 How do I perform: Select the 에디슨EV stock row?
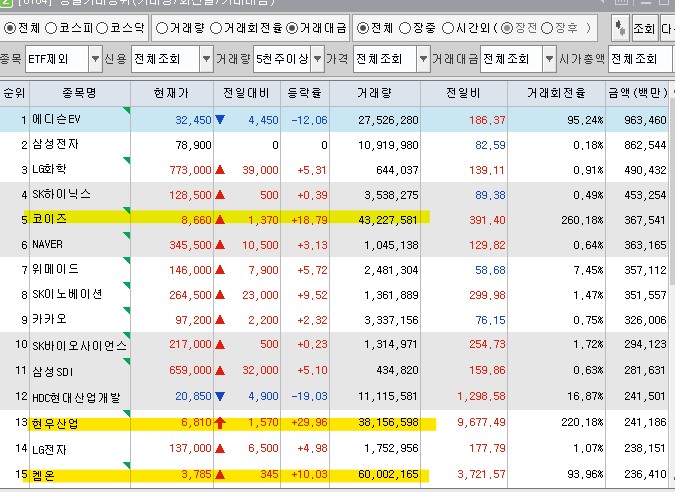click(334, 120)
